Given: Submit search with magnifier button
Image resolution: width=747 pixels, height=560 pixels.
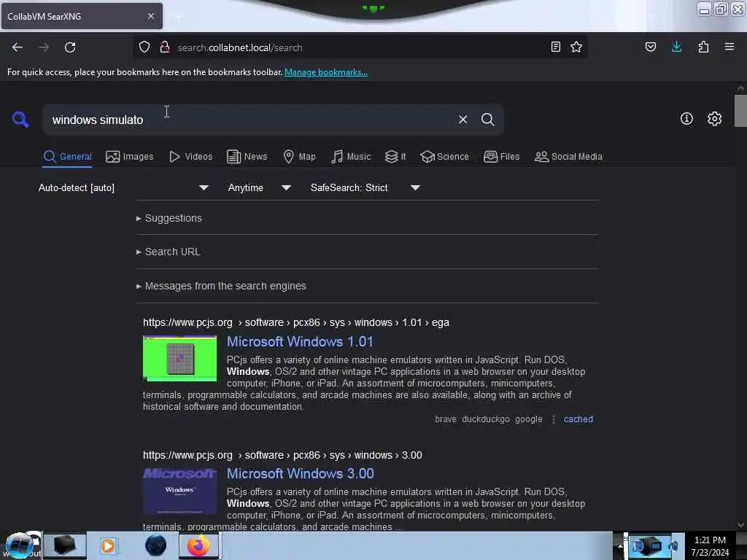Looking at the screenshot, I should (x=488, y=120).
